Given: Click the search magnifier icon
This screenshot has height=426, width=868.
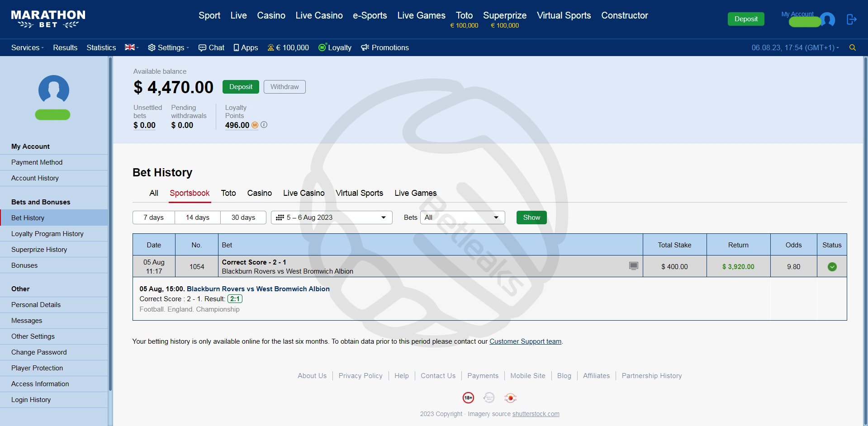Looking at the screenshot, I should [x=853, y=47].
